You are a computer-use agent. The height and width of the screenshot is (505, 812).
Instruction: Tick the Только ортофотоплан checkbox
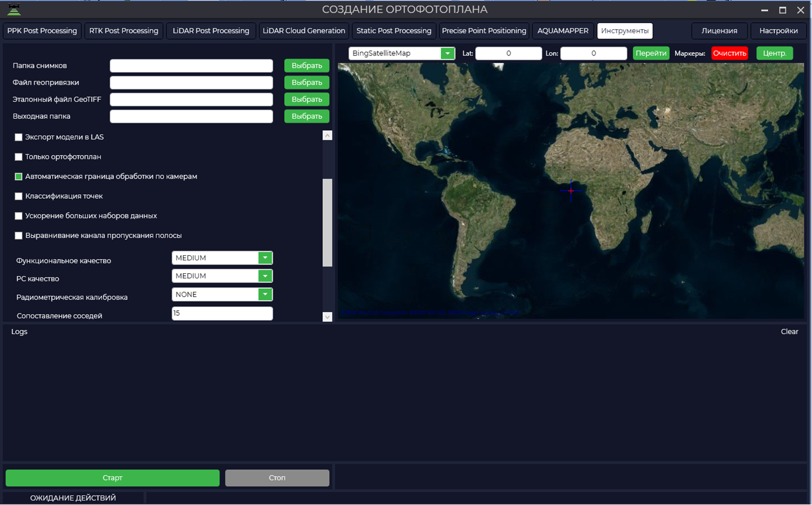point(18,157)
